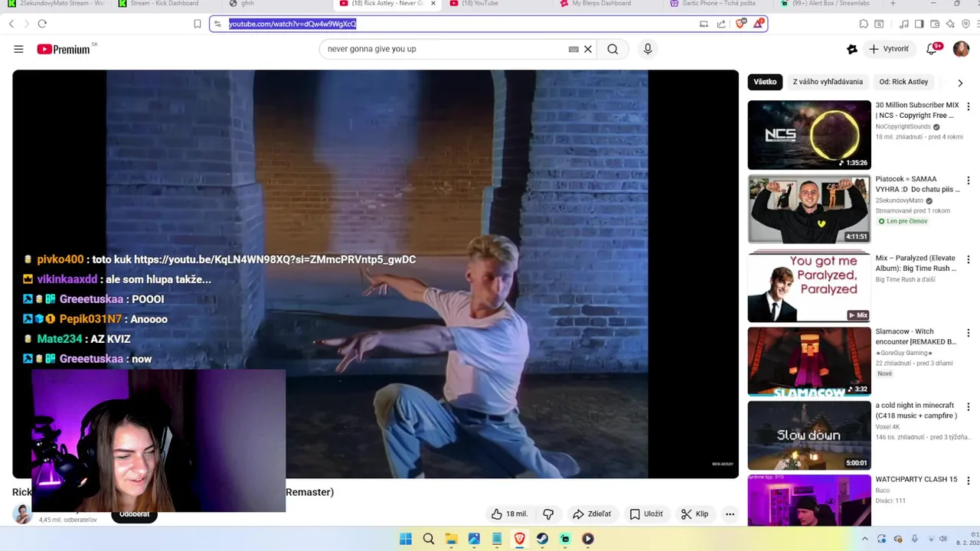The height and width of the screenshot is (551, 980).
Task: Open the NCS 30 Million Subscriber MIX thumbnail
Action: pyautogui.click(x=809, y=135)
